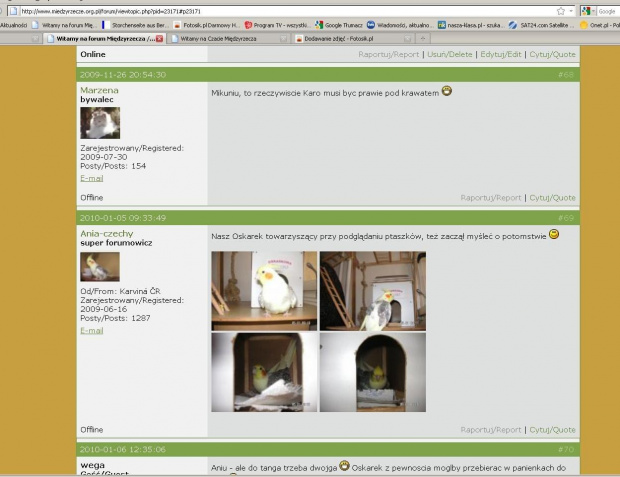
Task: Click the 2009-11-26 20:54:30 post timestamp
Action: point(123,75)
